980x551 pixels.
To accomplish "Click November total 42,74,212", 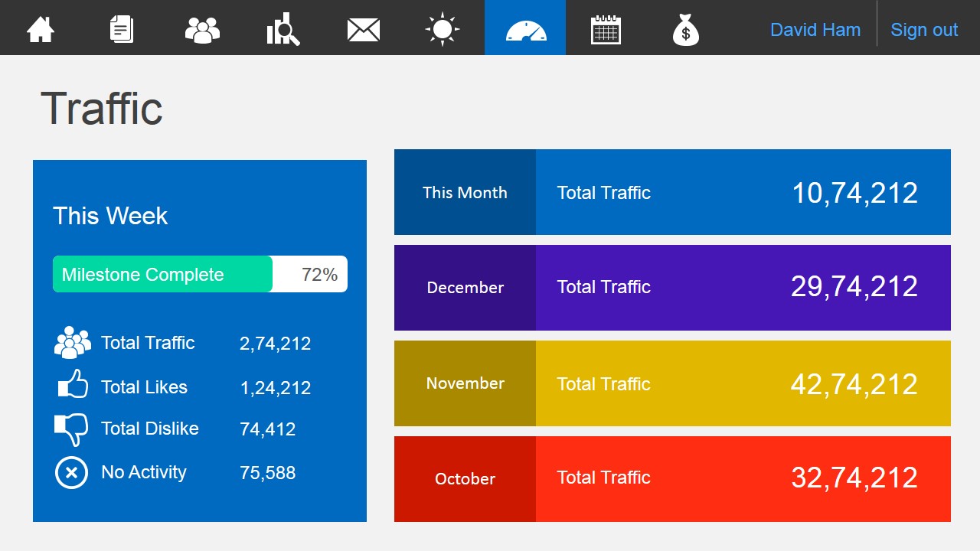I will [854, 384].
